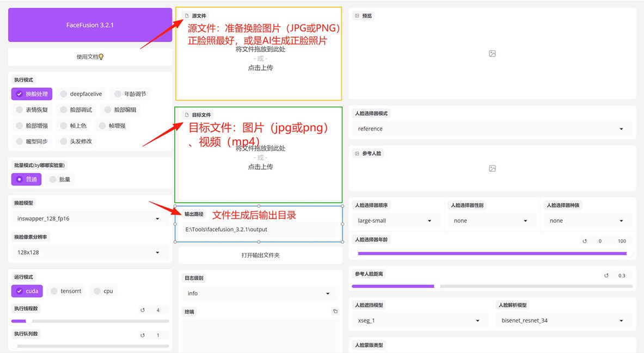The width and height of the screenshot is (644, 353).
Task: Select the cpu run mode
Action: tap(103, 291)
